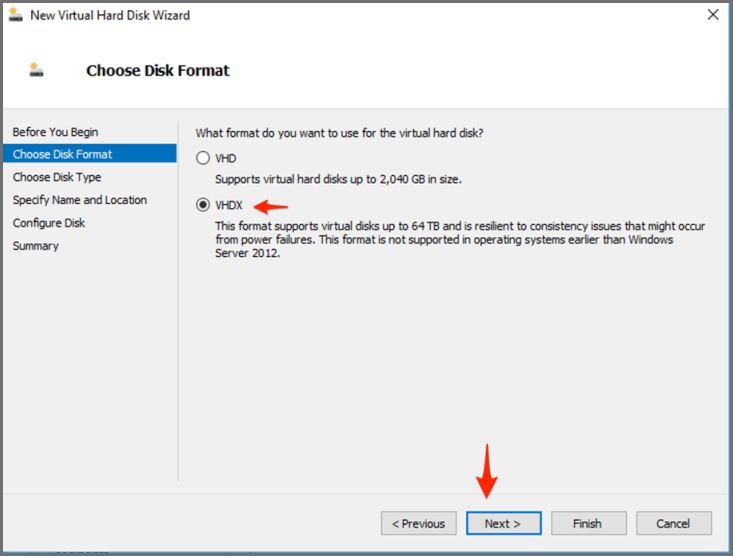Cancel the virtual hard disk wizard

click(673, 523)
